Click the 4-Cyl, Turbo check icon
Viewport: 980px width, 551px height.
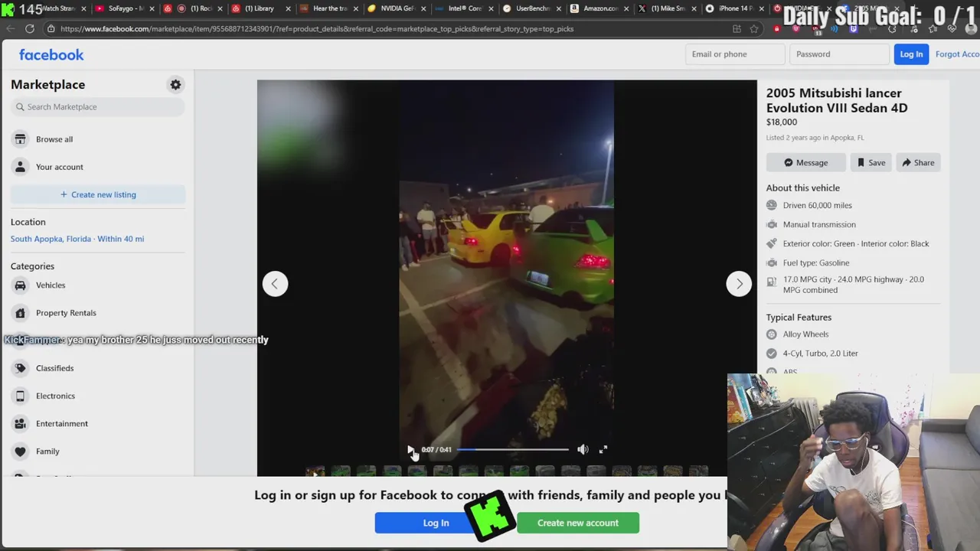click(x=772, y=354)
